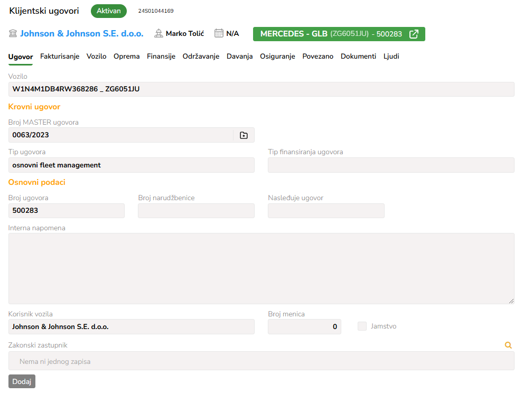Click the N/A date text
Viewport: 532px width, 394px height.
pyautogui.click(x=233, y=34)
